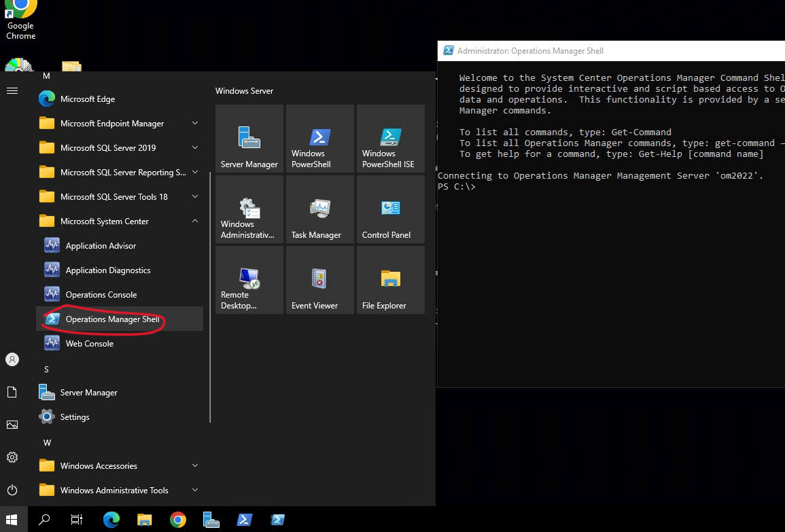Click the PS C:\> prompt line
The image size is (785, 532).
click(x=456, y=187)
